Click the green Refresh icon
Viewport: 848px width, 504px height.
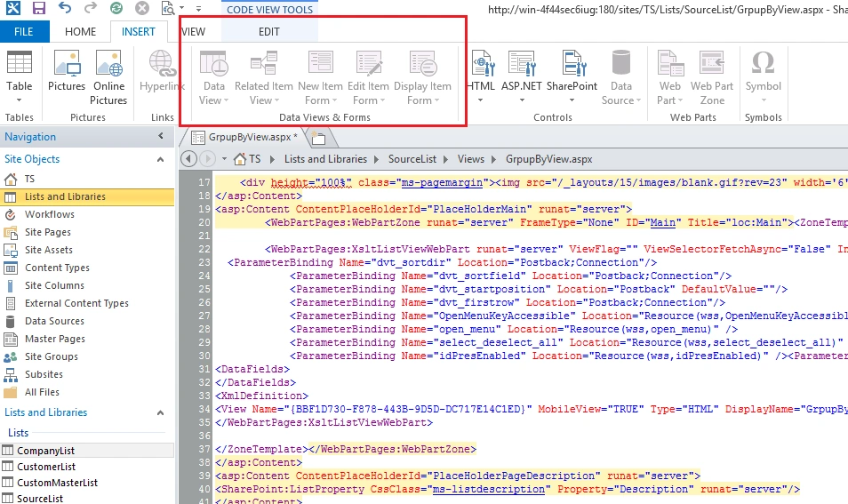116,8
